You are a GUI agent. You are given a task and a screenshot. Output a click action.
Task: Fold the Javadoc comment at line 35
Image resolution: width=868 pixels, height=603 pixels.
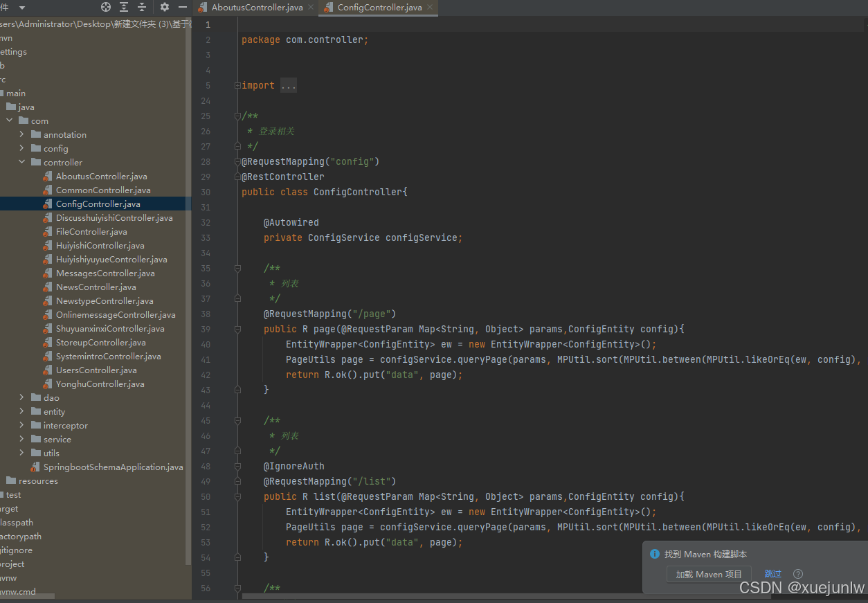click(237, 269)
